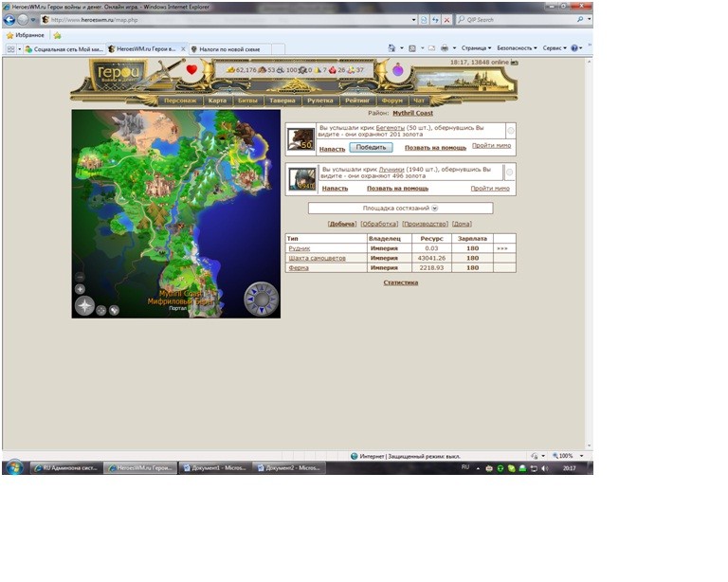This screenshot has height=582, width=728.
Task: Click the browser Forward arrow
Action: 23,20
